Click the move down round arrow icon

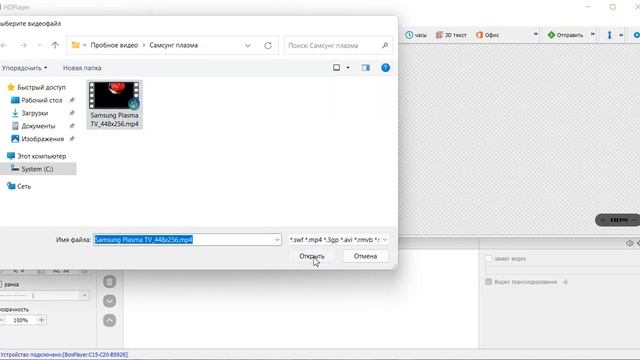[x=109, y=301]
